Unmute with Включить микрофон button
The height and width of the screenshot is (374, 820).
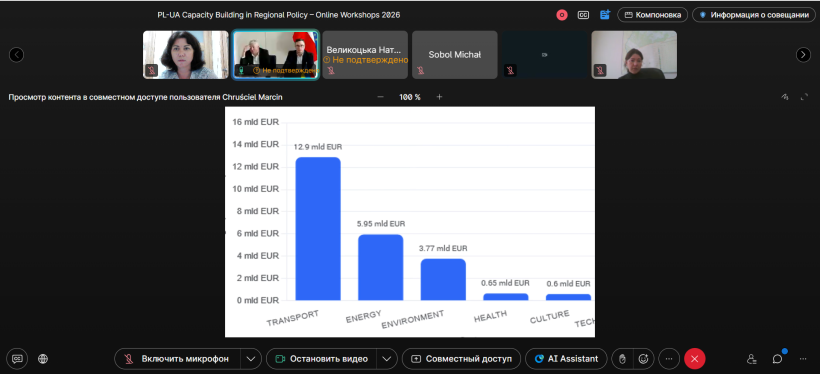[178, 359]
